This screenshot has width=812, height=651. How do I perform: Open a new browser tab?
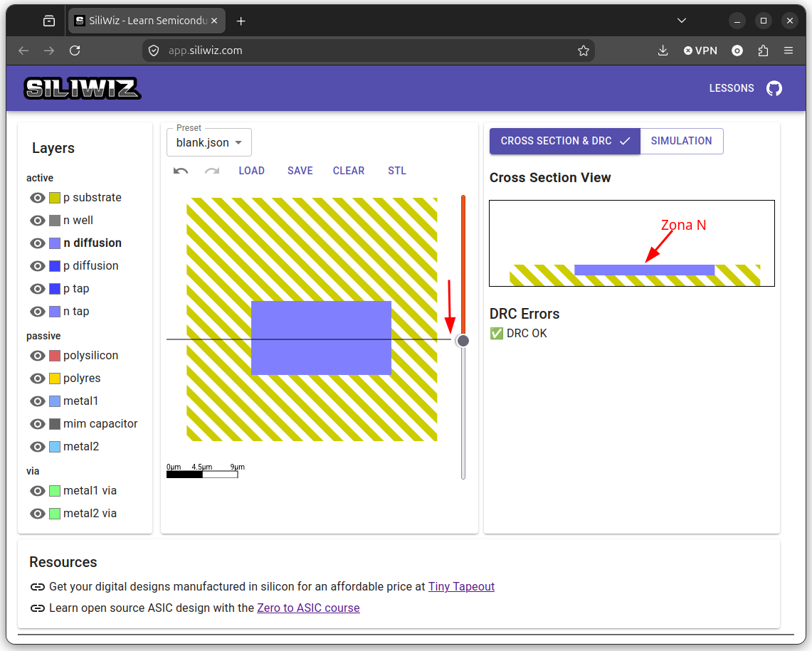(x=241, y=21)
